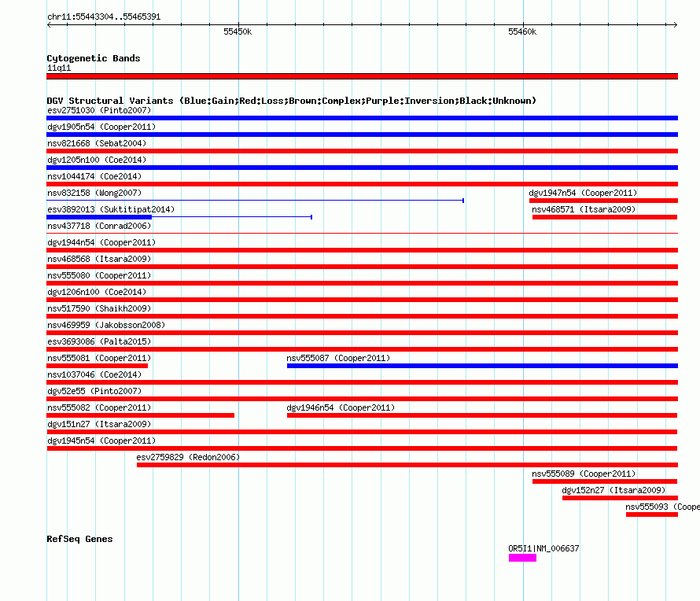Select the nsv555093 variant label
This screenshot has height=601, width=700.
click(x=662, y=507)
